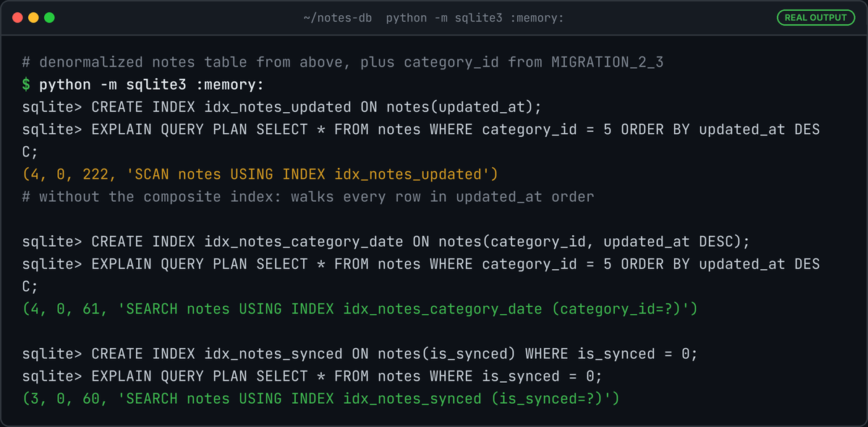Click the title bar text ~/notes-db python -m sqlite3
Viewport: 868px width, 427px height.
pos(433,17)
